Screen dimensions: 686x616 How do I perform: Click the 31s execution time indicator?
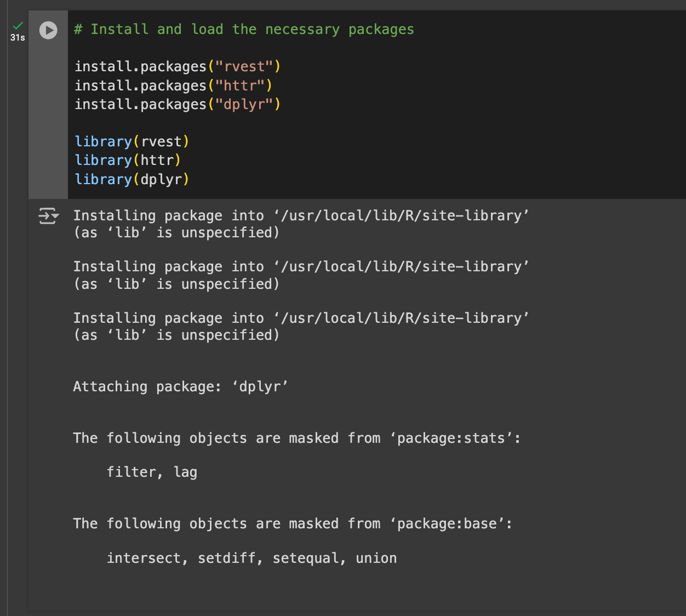click(x=17, y=37)
